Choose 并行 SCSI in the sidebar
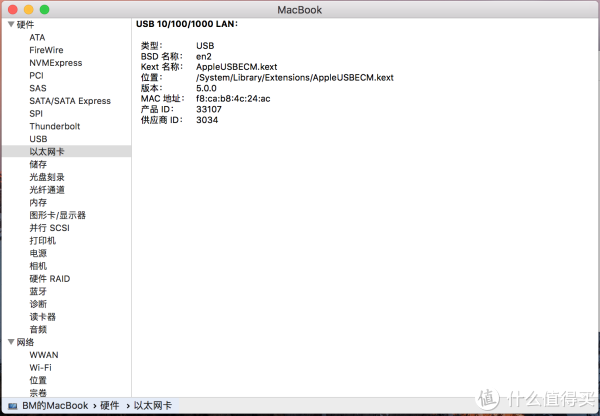Image resolution: width=600 pixels, height=416 pixels. coord(50,228)
